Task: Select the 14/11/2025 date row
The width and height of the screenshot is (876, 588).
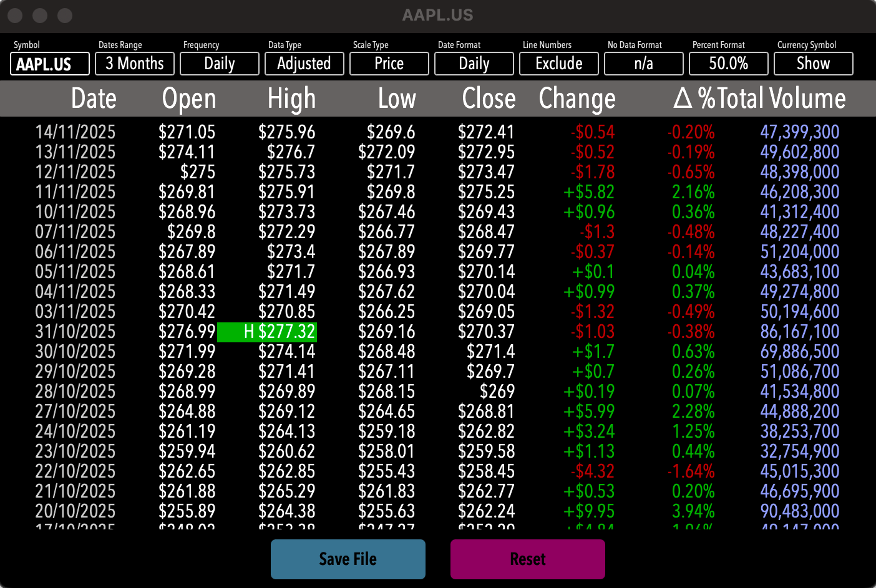Action: pyautogui.click(x=75, y=132)
